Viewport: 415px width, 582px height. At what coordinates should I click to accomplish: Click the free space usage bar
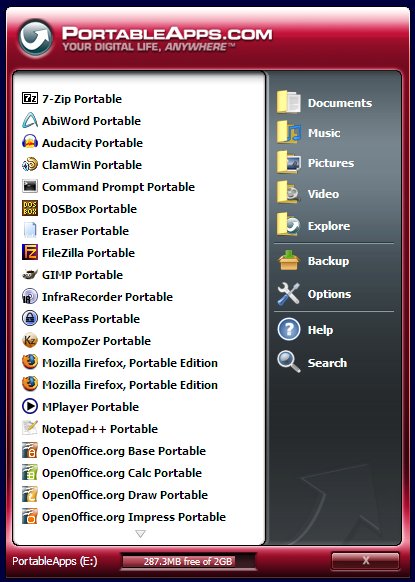[188, 561]
